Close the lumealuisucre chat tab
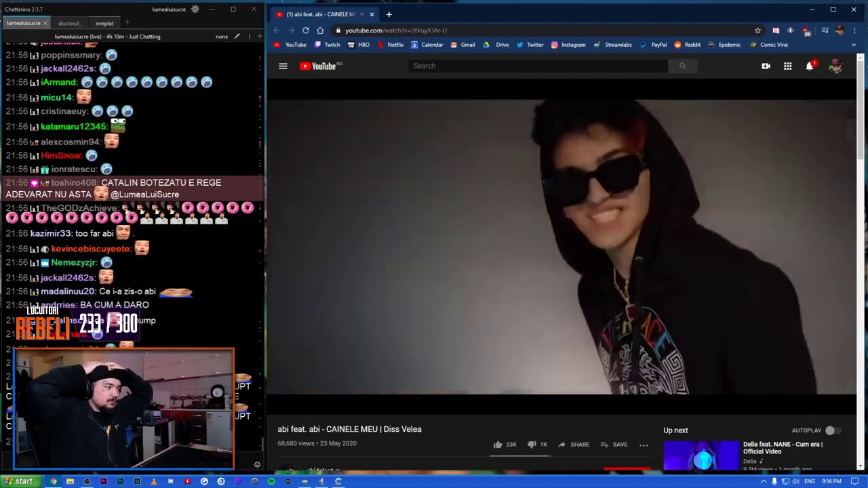Viewport: 868px width, 488px height. tap(45, 23)
